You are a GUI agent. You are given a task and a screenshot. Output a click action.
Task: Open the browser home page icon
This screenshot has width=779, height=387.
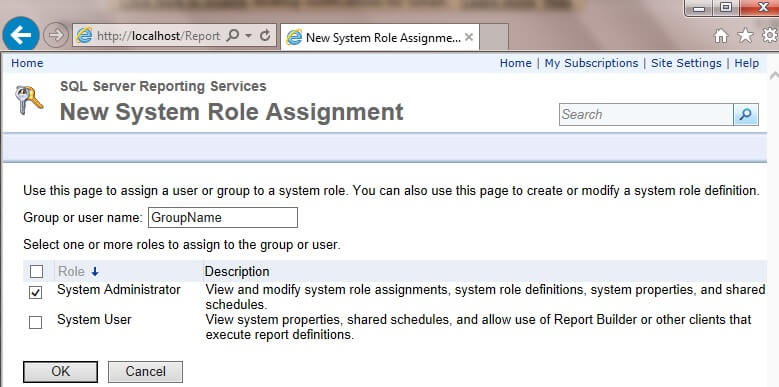click(720, 36)
